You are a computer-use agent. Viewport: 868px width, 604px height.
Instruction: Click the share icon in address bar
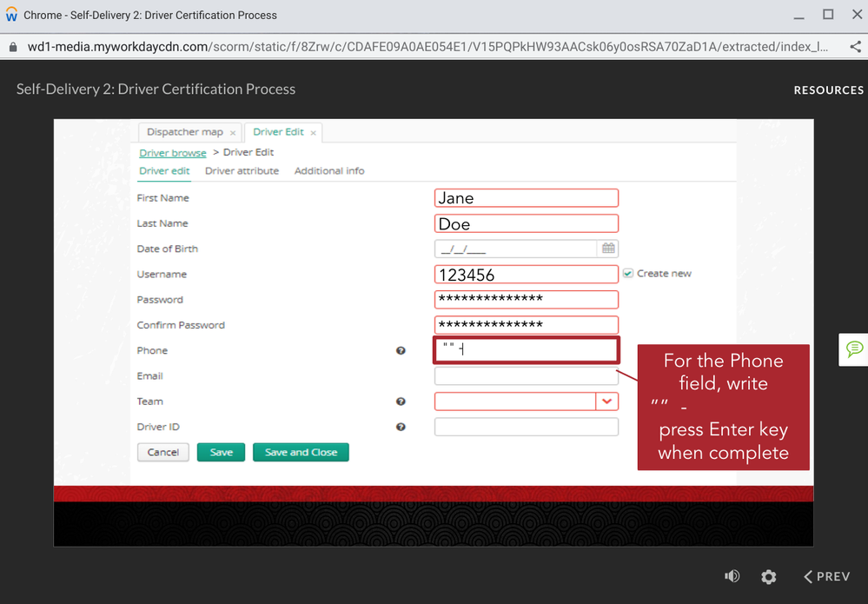point(855,47)
